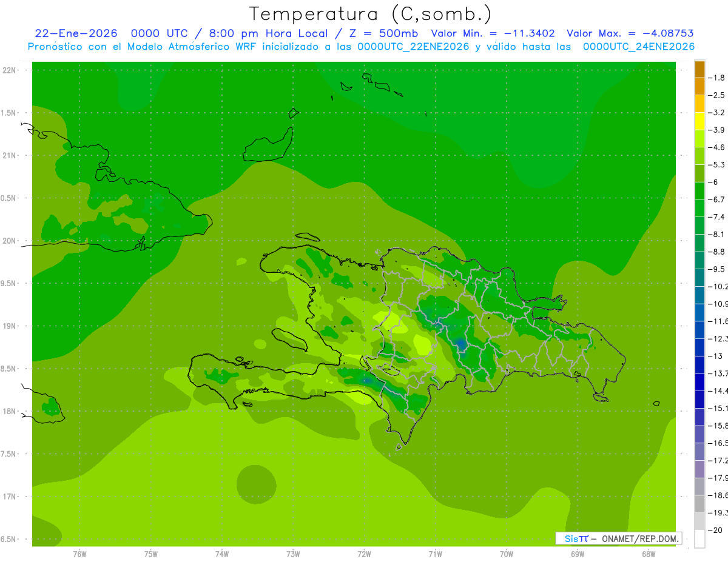Click the '-6.7' color bar label
Screen dimensions: 728x562
click(x=716, y=199)
